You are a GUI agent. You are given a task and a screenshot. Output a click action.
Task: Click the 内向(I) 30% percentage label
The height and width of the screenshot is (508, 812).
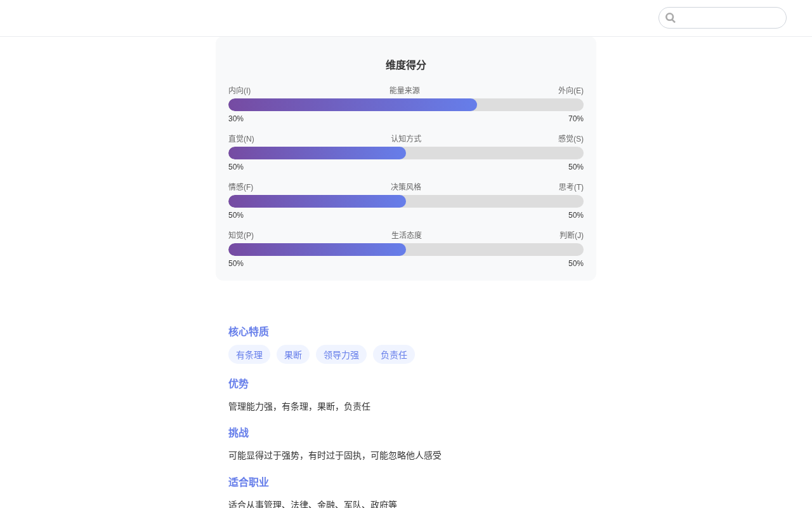point(235,118)
